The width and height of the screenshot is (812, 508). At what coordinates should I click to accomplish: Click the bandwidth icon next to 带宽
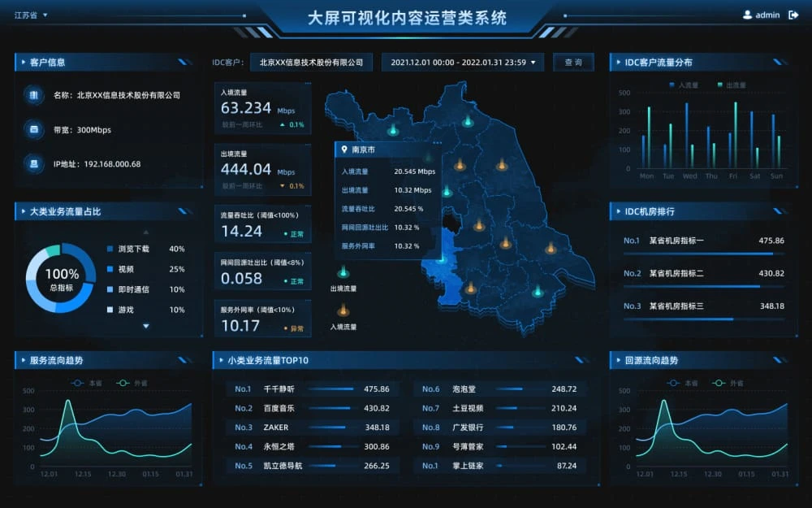coord(34,129)
